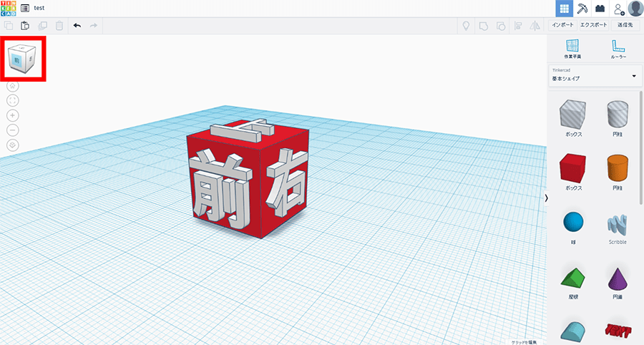Screen dimensions: 644x345
Task: Click the エクスポート button
Action: coord(593,25)
